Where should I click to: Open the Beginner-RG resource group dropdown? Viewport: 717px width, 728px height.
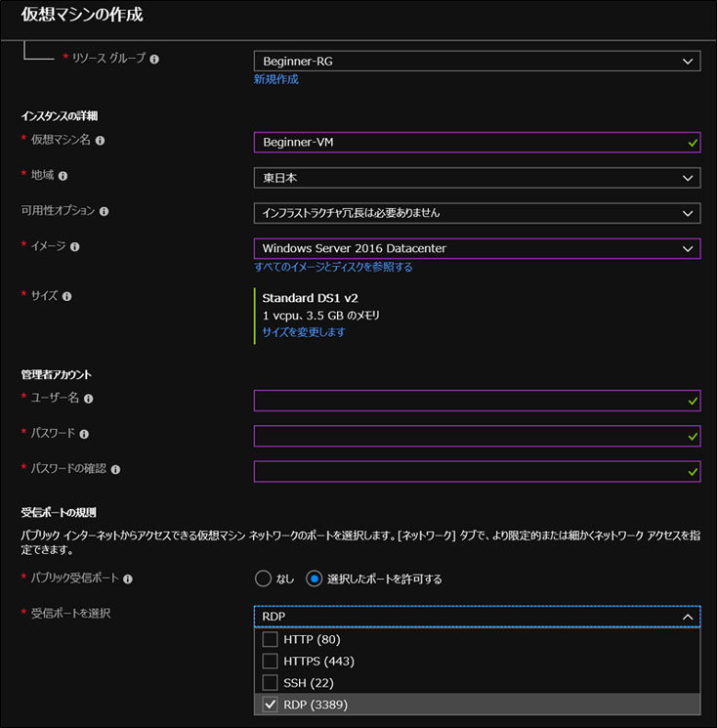(477, 61)
